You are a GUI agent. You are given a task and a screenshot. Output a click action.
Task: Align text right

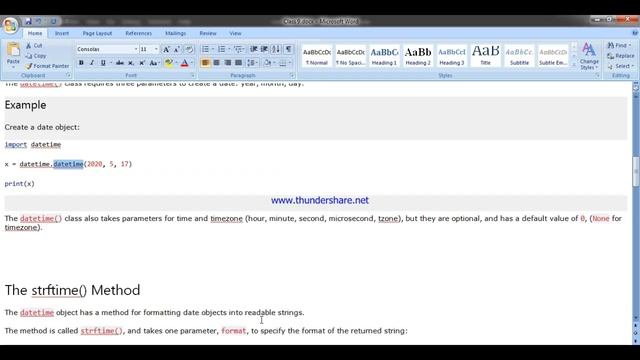pyautogui.click(x=227, y=63)
